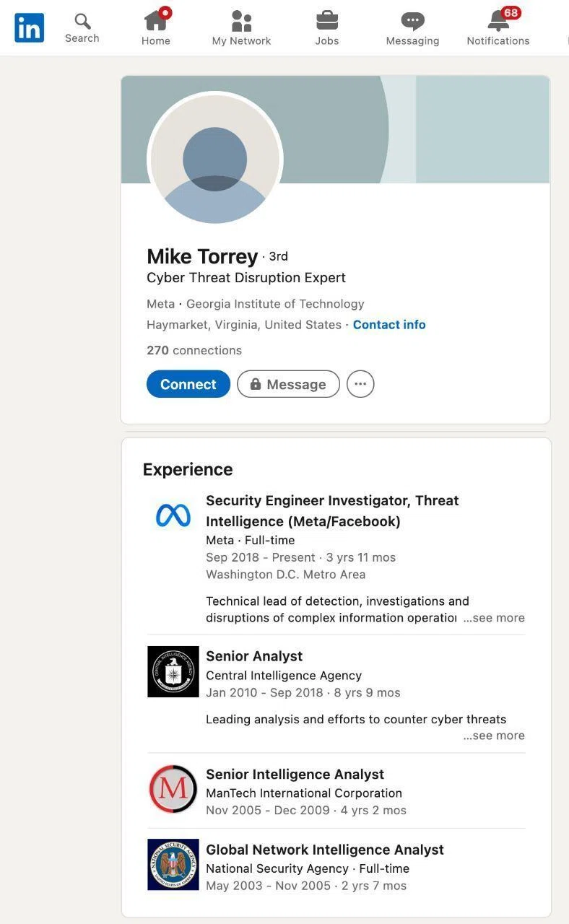Click the Connect button

pos(188,384)
